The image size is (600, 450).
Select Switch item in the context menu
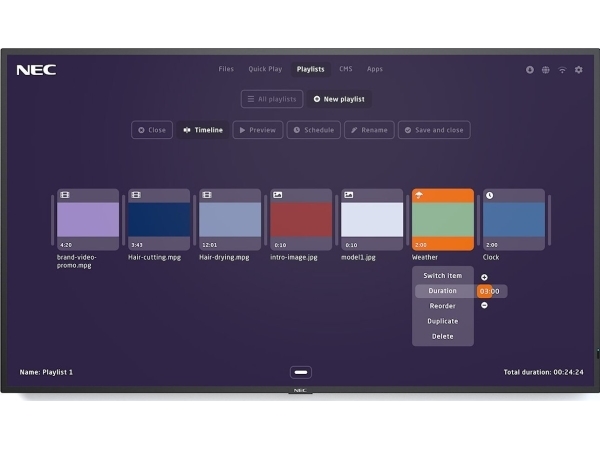pyautogui.click(x=443, y=275)
